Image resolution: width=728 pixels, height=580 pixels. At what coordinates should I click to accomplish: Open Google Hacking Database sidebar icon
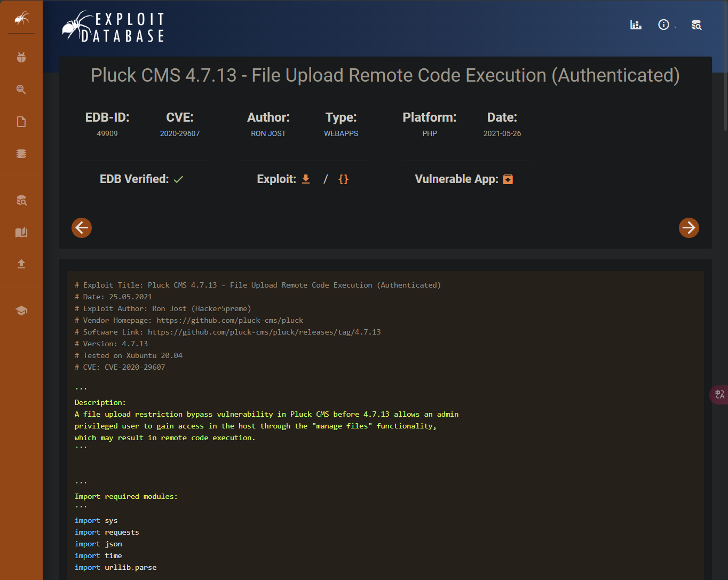tap(21, 90)
